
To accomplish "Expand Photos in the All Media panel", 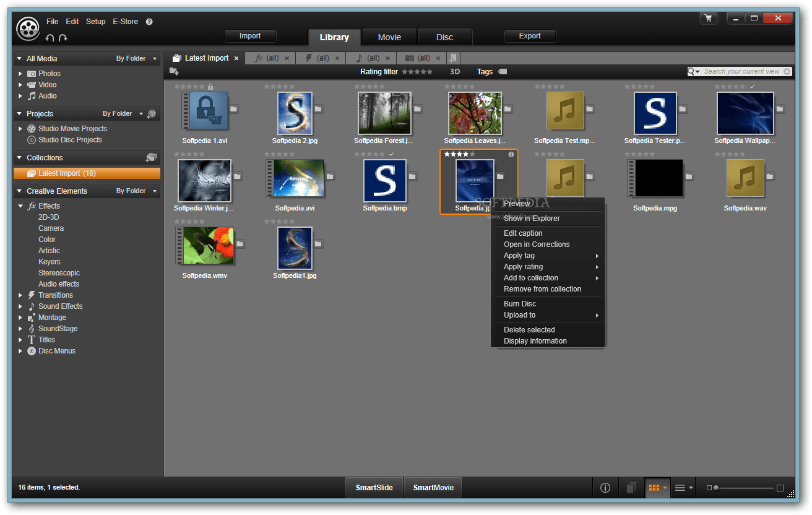I will [x=20, y=73].
